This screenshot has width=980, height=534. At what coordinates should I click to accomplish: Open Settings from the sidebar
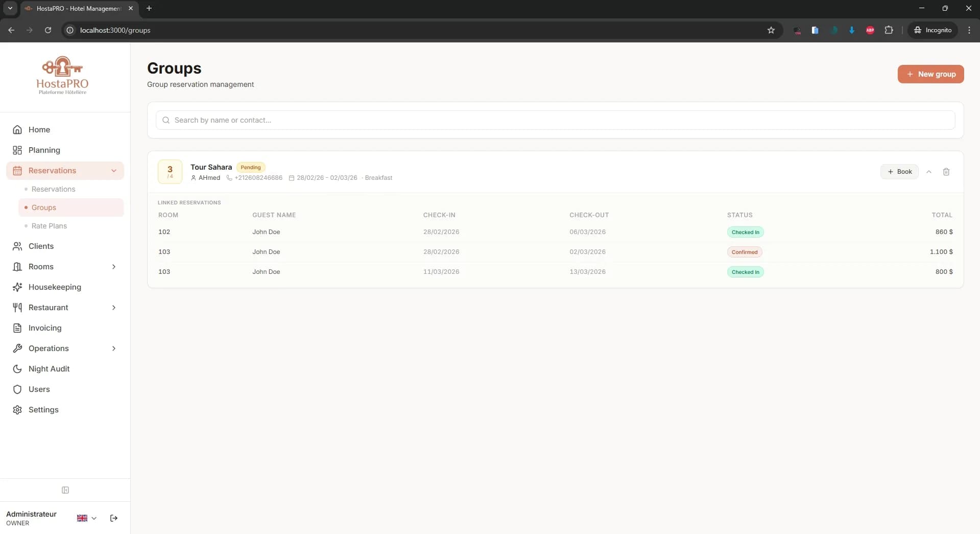43,410
